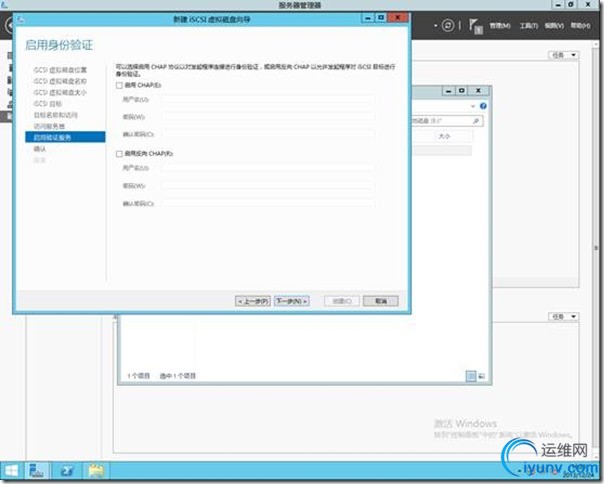This screenshot has width=604, height=484.
Task: Open the blue help icon in the Explorer window
Action: click(x=483, y=106)
